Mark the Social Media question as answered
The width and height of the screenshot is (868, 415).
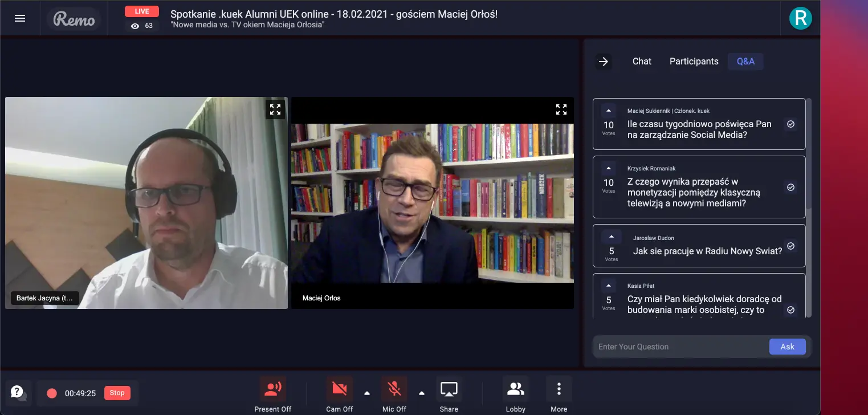(x=790, y=124)
